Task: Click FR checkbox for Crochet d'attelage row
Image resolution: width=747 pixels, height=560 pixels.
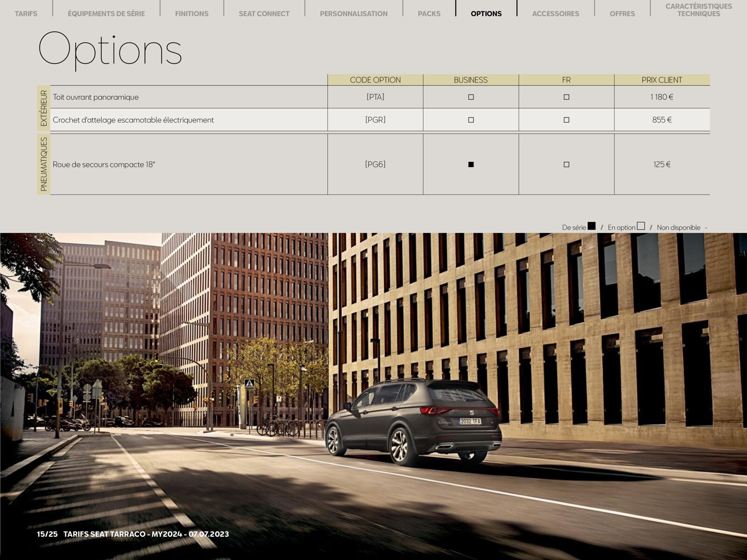Action: click(x=566, y=120)
